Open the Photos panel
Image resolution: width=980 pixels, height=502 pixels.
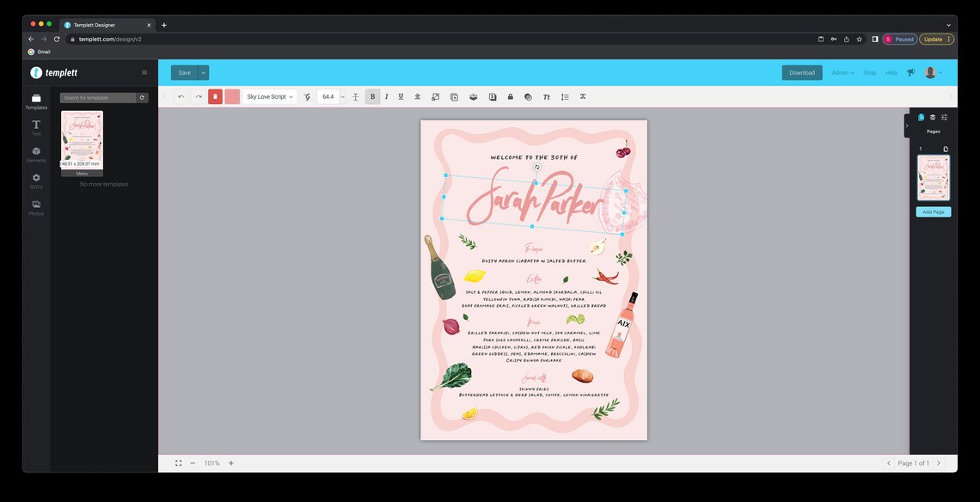click(36, 206)
